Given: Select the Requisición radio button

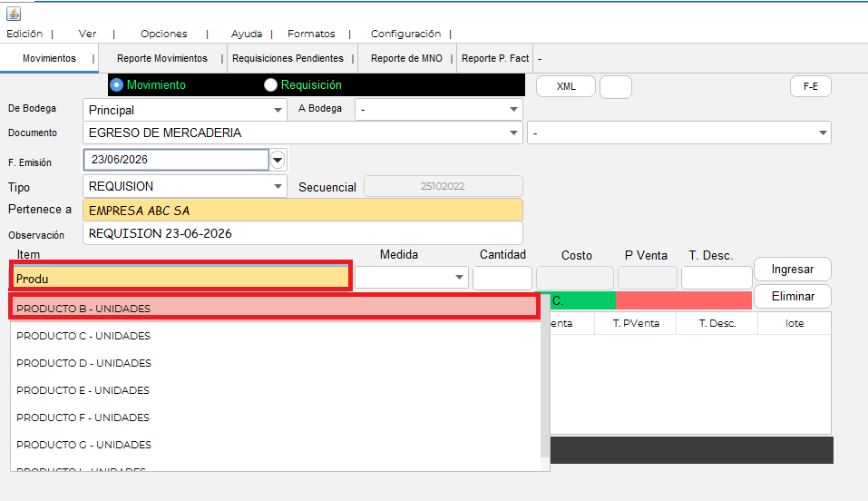Looking at the screenshot, I should [x=270, y=84].
